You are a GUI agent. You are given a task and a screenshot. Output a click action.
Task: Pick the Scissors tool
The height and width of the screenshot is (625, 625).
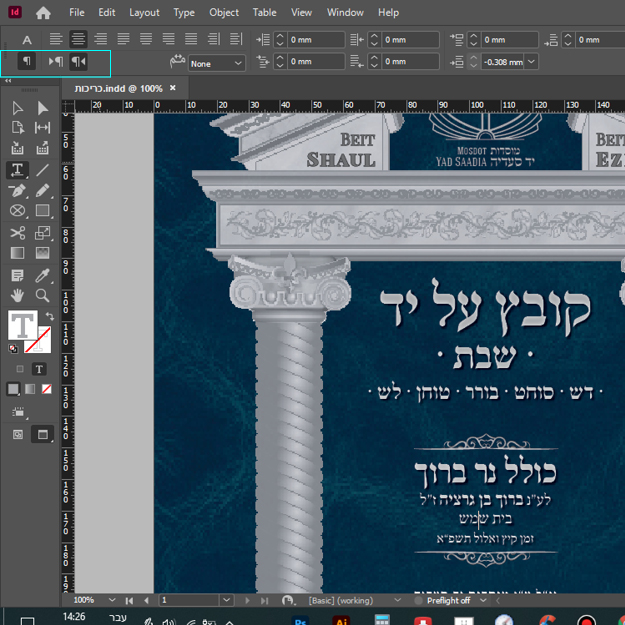click(x=17, y=233)
